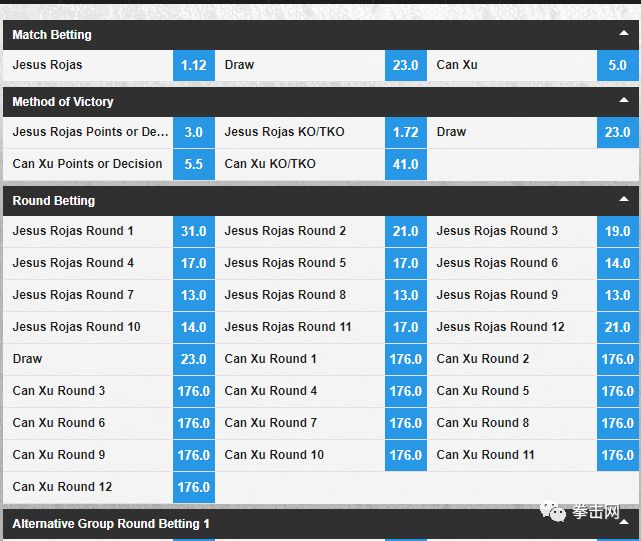Viewport: 641px width, 541px height.
Task: Click the Jesus Rojas label in Match Betting
Action: coord(47,65)
